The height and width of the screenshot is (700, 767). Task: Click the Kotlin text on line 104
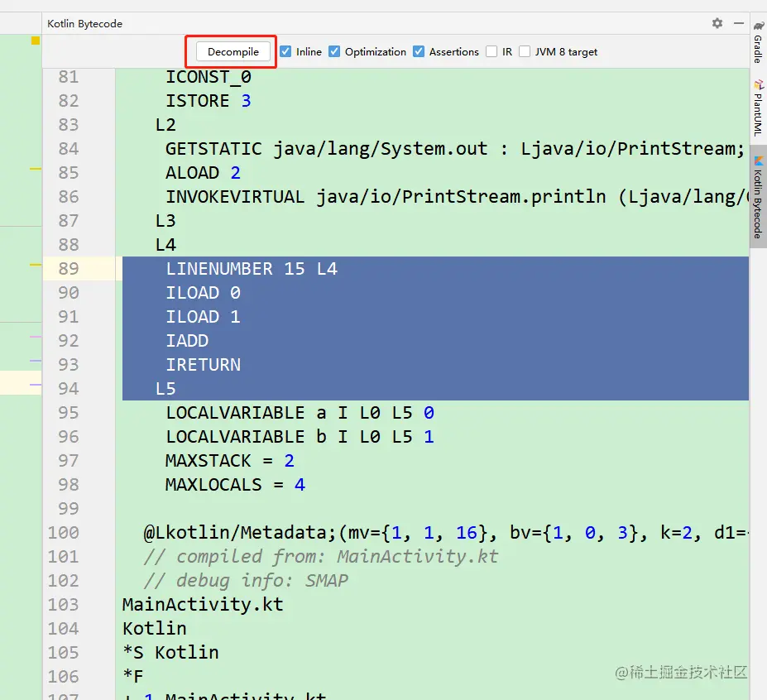[155, 628]
